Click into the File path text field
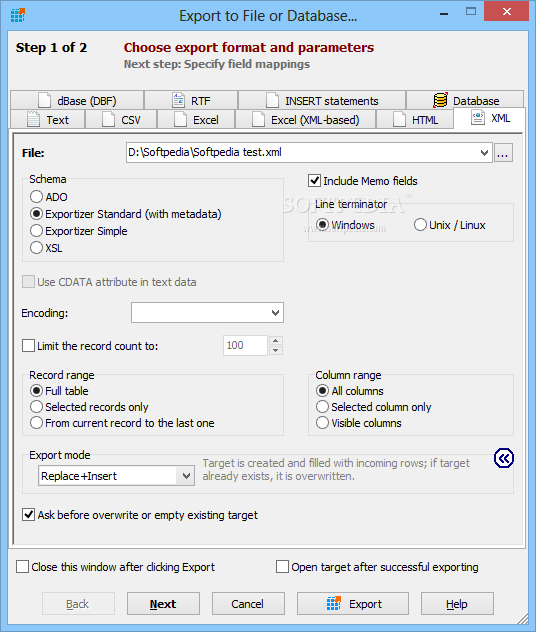The height and width of the screenshot is (632, 536). click(x=302, y=152)
